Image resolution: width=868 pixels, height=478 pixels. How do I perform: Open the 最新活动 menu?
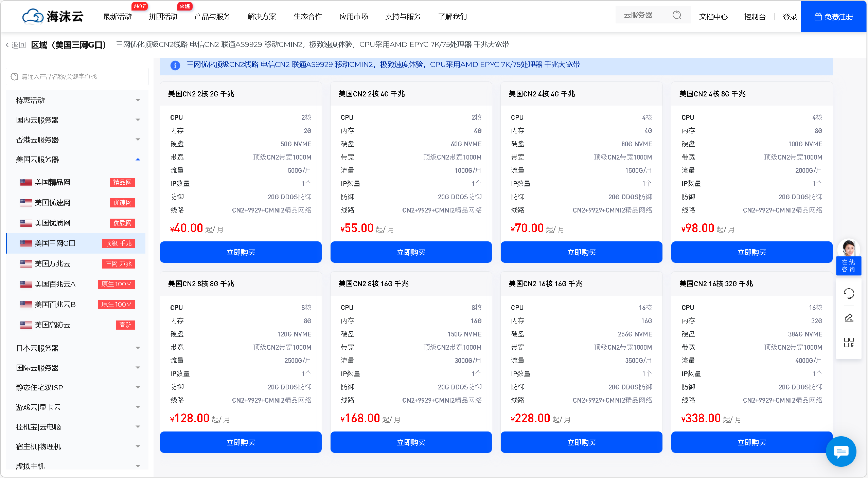(117, 17)
